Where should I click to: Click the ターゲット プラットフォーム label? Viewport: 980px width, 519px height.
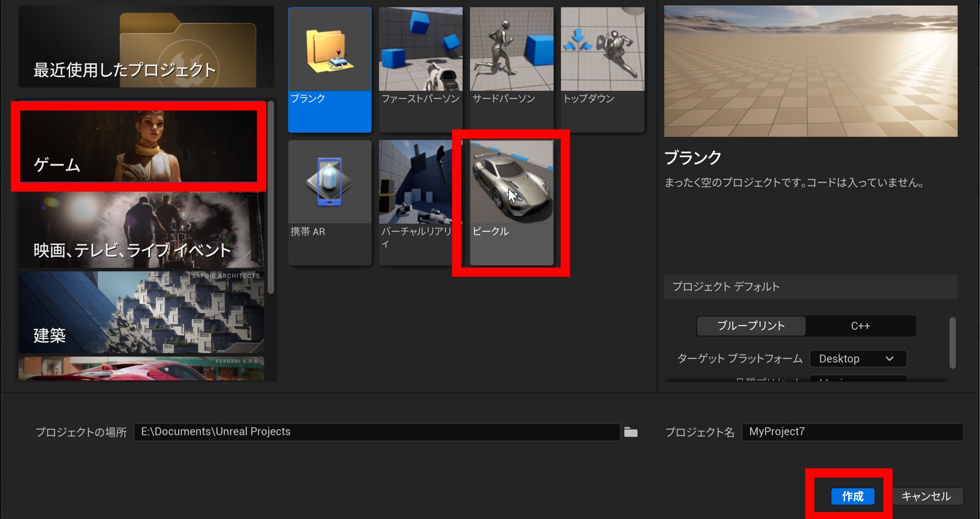coord(740,358)
